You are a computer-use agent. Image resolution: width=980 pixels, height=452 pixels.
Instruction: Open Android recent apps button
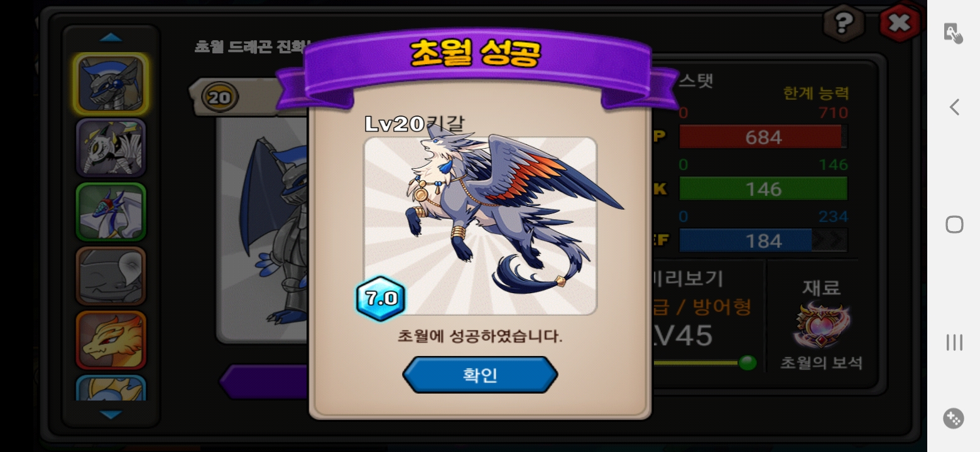coord(954,342)
